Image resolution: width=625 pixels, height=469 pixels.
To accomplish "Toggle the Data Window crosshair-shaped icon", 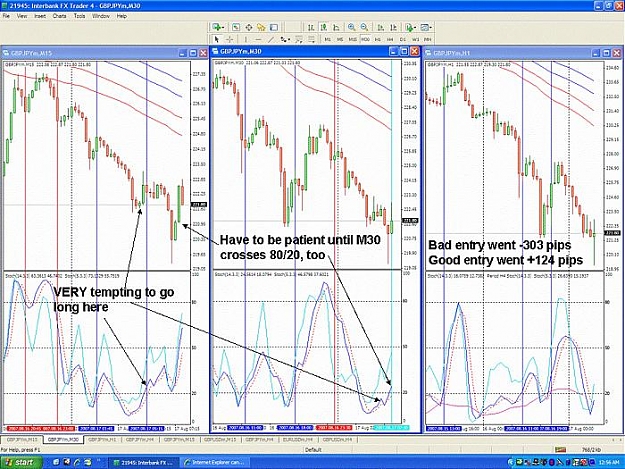I will tap(249, 27).
